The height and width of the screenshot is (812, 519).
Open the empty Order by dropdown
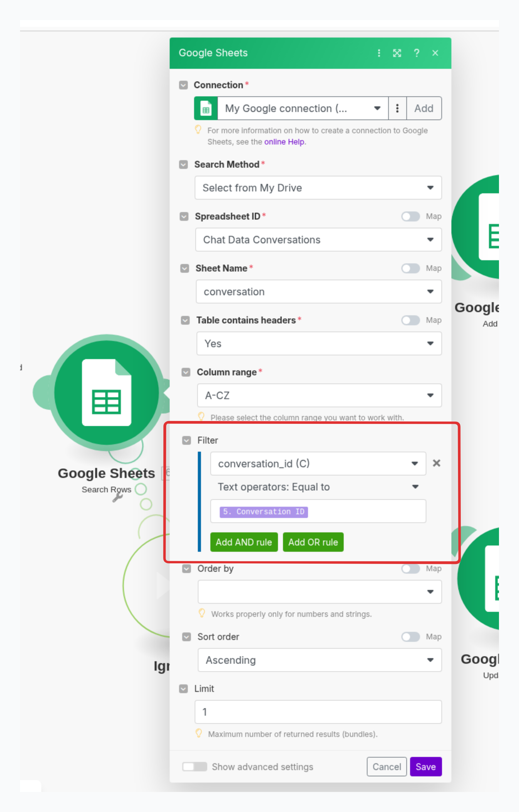320,592
